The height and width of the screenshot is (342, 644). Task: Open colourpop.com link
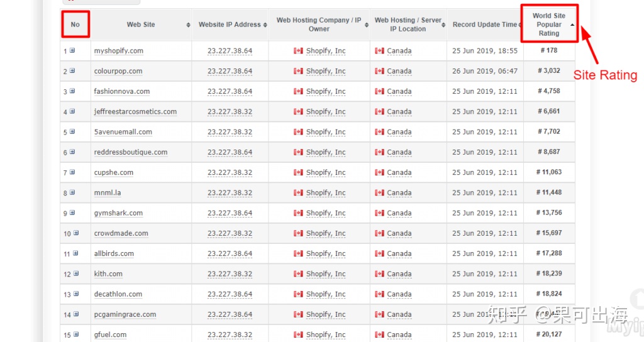click(118, 71)
